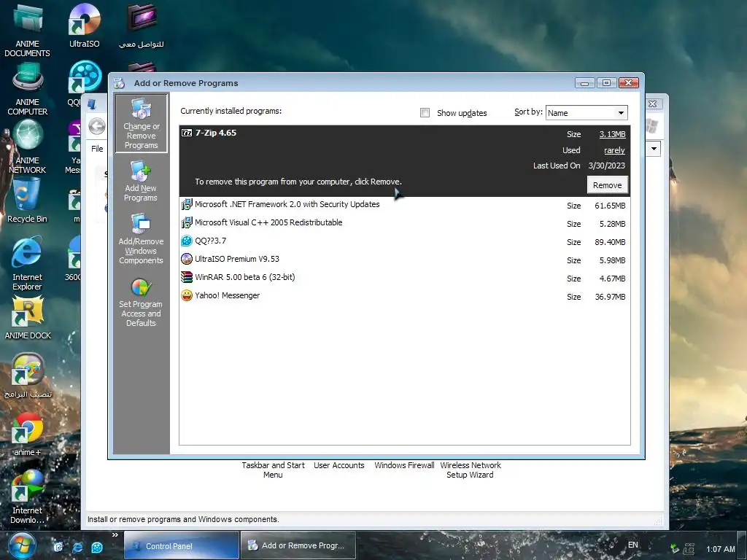This screenshot has height=560, width=747.
Task: Expand quick launch overflow chevron
Action: 115,535
